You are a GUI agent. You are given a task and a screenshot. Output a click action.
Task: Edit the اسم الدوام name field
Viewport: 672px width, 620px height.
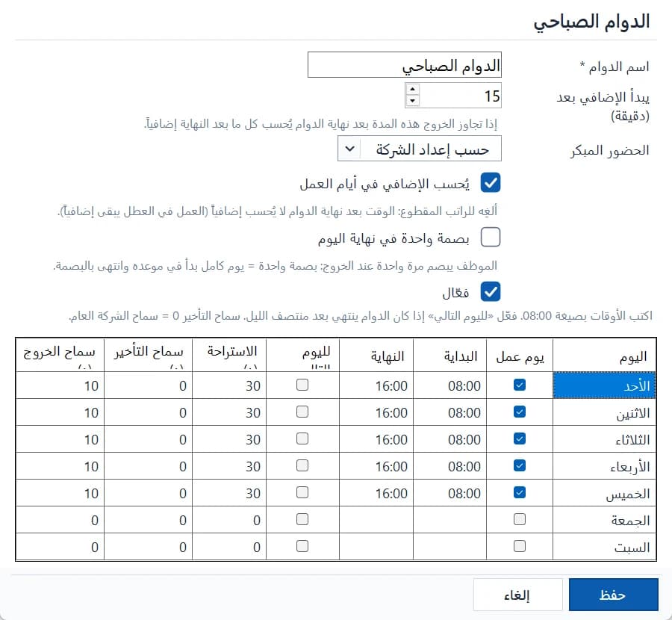click(x=404, y=65)
